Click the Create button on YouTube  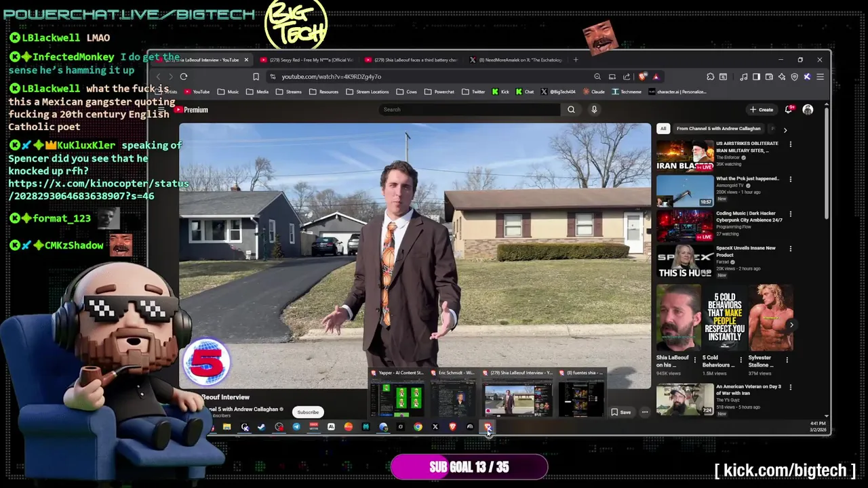click(761, 109)
